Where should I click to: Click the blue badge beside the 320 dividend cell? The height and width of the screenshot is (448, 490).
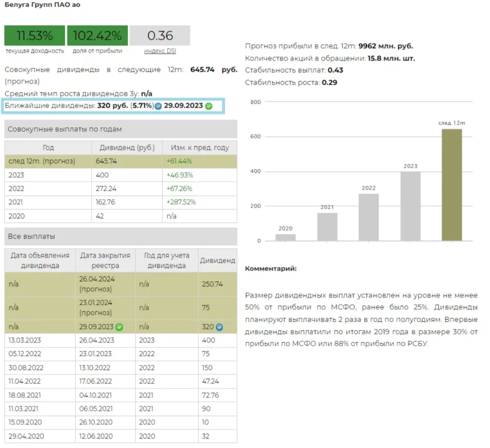[219, 327]
